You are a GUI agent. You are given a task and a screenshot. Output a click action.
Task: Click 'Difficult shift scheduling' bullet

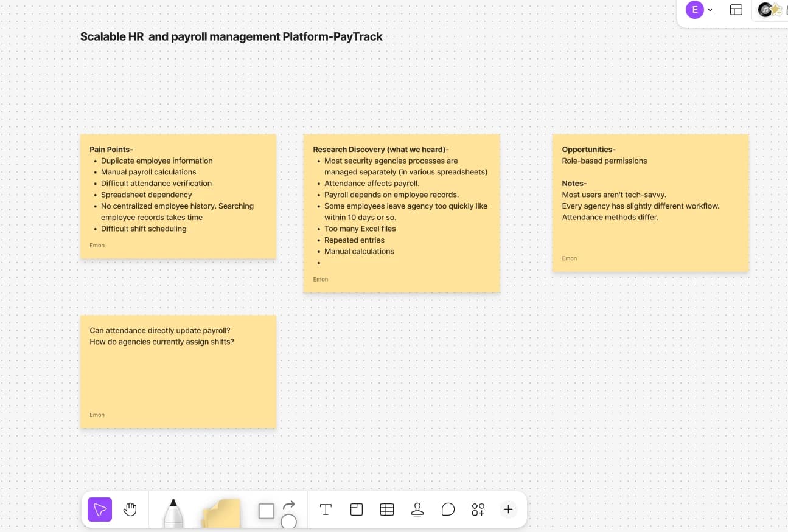[144, 229]
